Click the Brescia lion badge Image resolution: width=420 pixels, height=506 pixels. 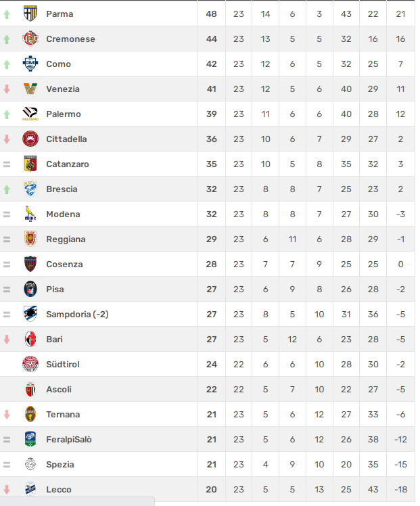point(30,189)
